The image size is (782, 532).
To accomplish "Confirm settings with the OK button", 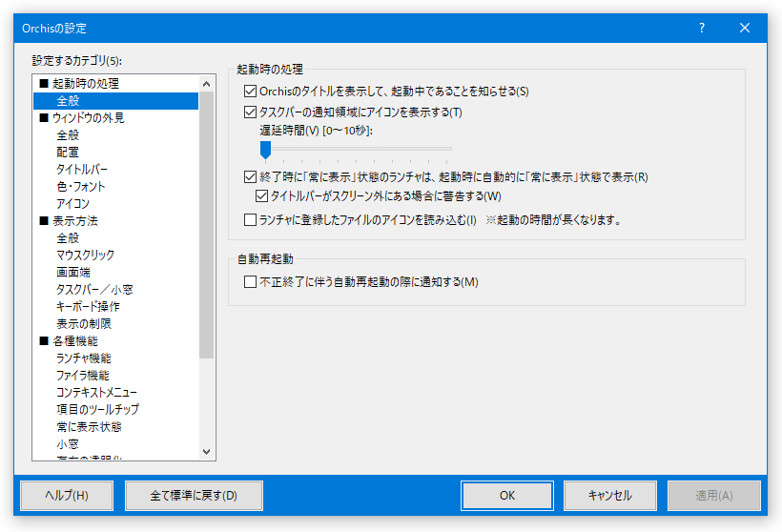I will point(507,496).
